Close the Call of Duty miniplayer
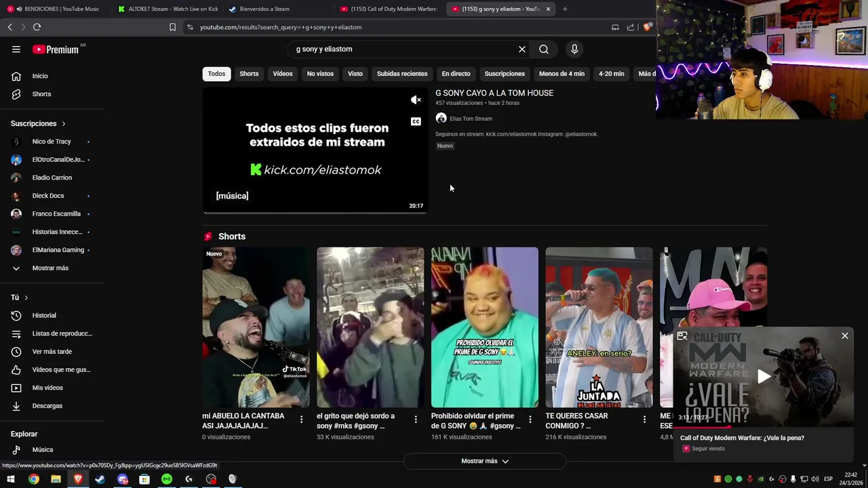 (x=845, y=335)
